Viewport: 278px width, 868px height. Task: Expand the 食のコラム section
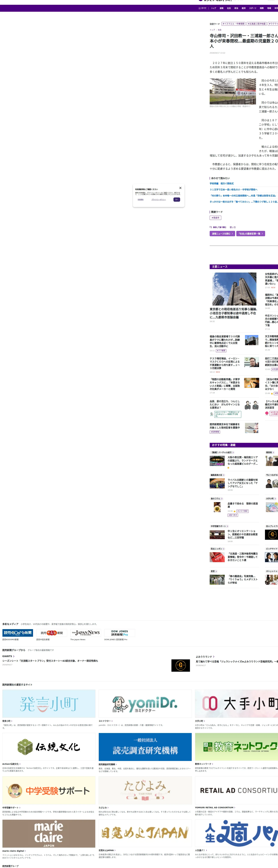click(x=216, y=499)
